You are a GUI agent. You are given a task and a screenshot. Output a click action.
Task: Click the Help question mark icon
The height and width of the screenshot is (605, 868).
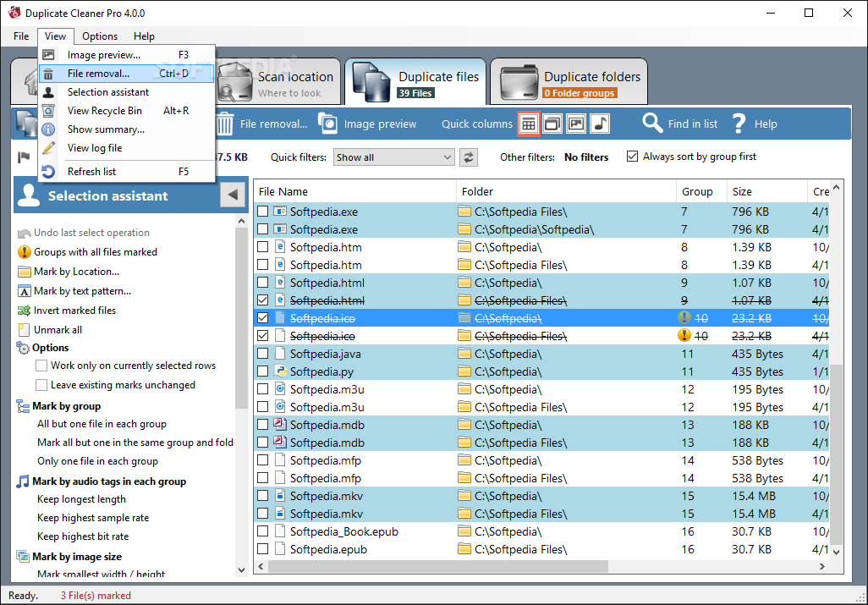point(739,123)
